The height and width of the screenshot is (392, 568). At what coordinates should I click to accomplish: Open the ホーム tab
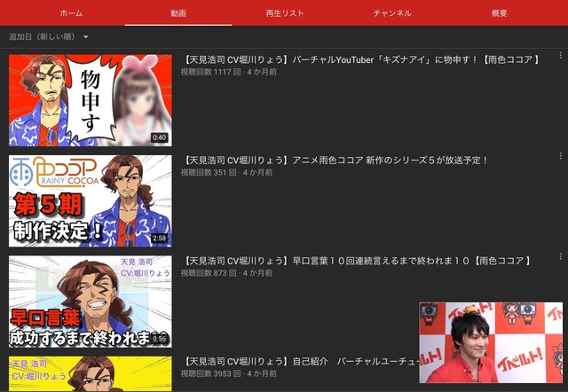tap(71, 13)
